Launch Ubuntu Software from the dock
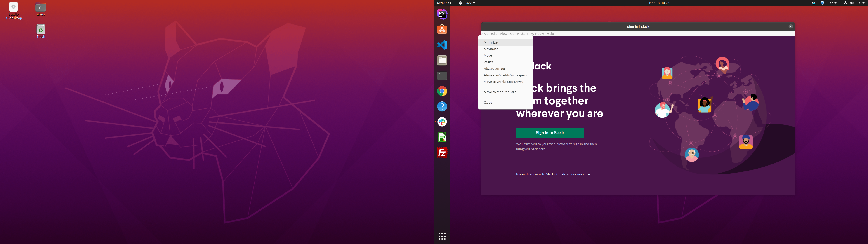The height and width of the screenshot is (244, 868). [442, 30]
